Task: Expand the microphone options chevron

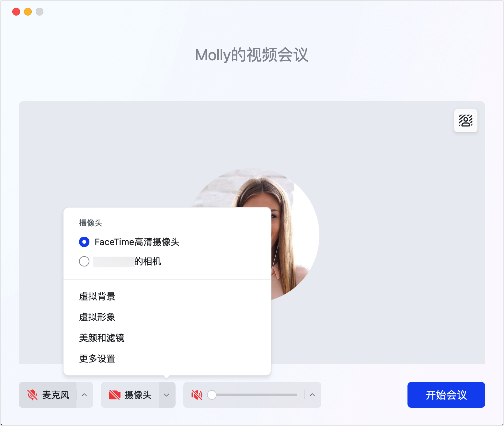Action: point(85,395)
